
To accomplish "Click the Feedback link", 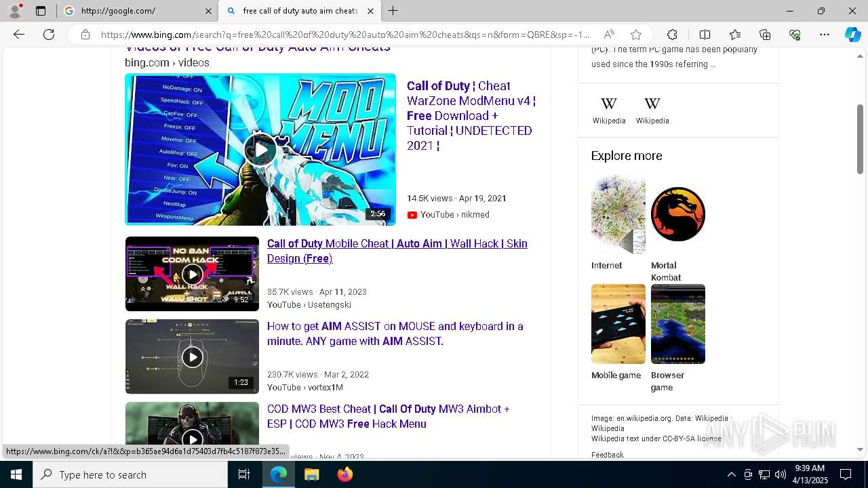I will tap(608, 455).
